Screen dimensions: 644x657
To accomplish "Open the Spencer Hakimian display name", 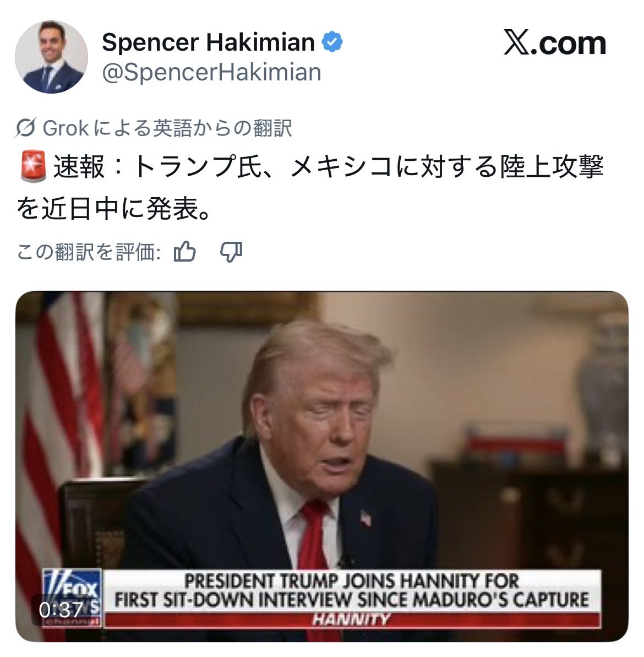I will (208, 42).
